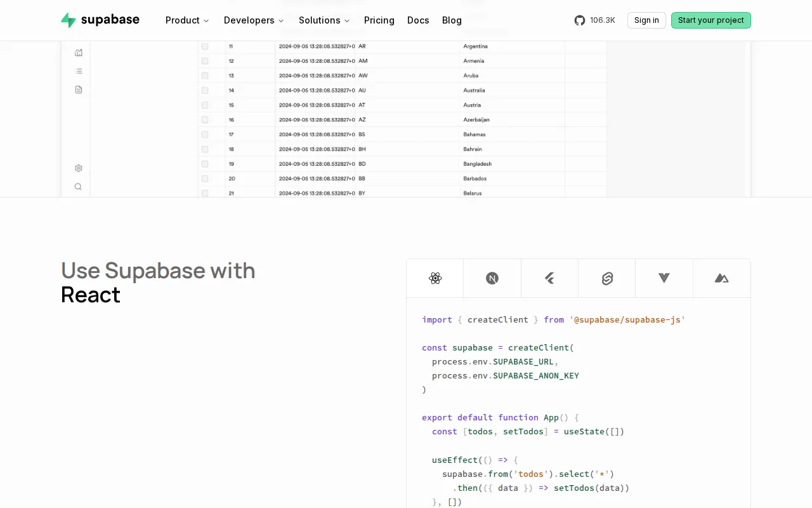
Task: Check the row 14 Australia checkbox
Action: click(205, 90)
